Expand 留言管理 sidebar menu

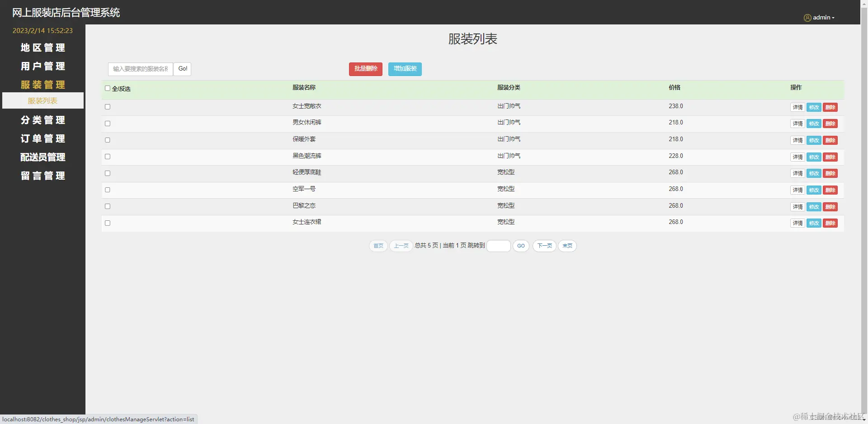click(43, 176)
